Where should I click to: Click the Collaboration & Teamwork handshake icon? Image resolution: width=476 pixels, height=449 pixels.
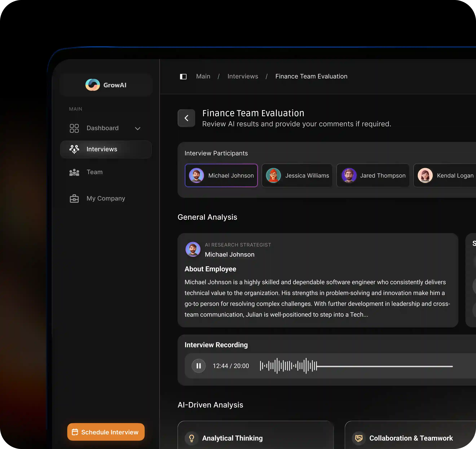[x=359, y=438]
